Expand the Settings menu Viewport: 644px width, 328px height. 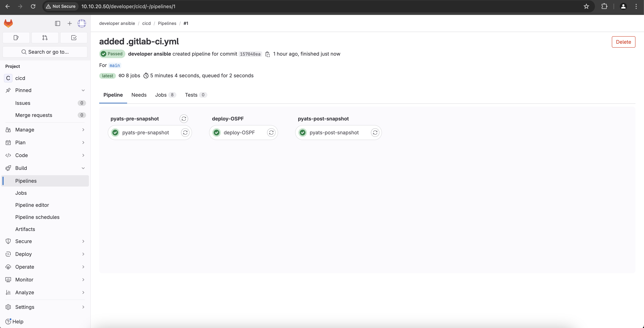click(x=45, y=307)
